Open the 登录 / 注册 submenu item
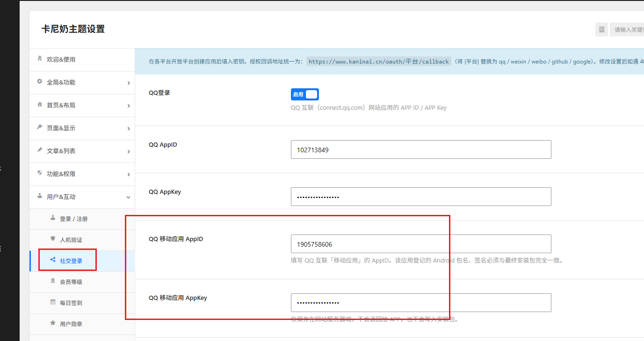Image resolution: width=644 pixels, height=341 pixels. pos(82,219)
